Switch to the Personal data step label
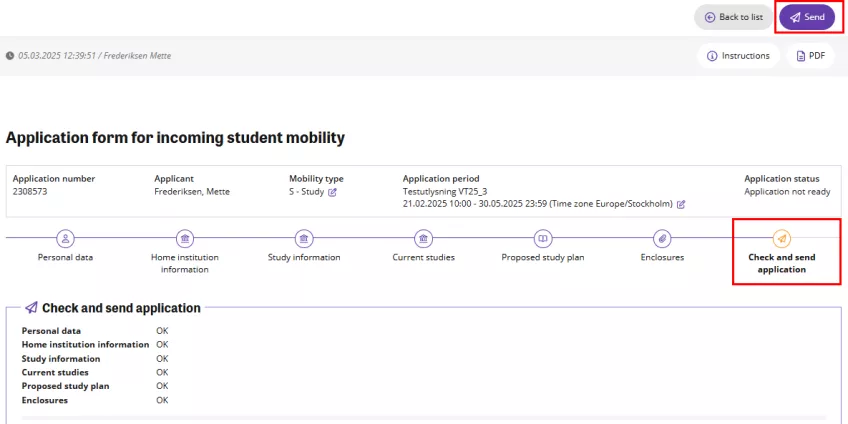The image size is (848, 424). coord(65,258)
